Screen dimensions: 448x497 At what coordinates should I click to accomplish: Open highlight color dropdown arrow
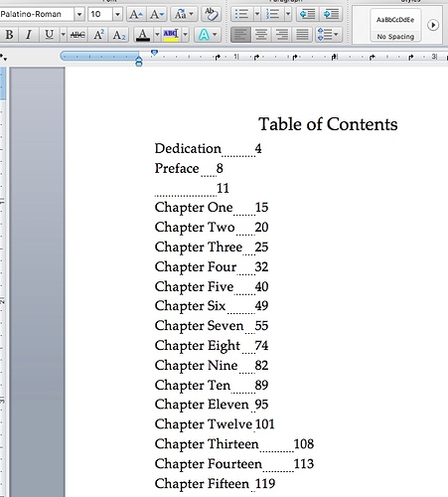pos(185,35)
